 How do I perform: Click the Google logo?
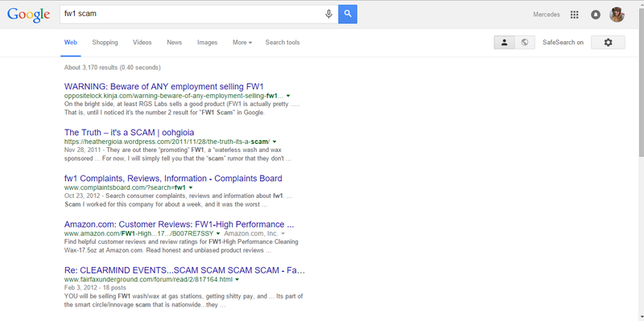pos(29,14)
